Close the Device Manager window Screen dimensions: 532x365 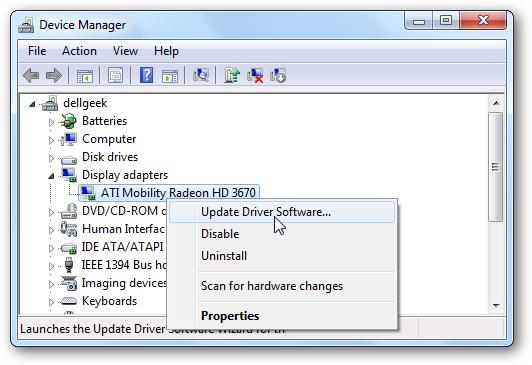point(483,20)
